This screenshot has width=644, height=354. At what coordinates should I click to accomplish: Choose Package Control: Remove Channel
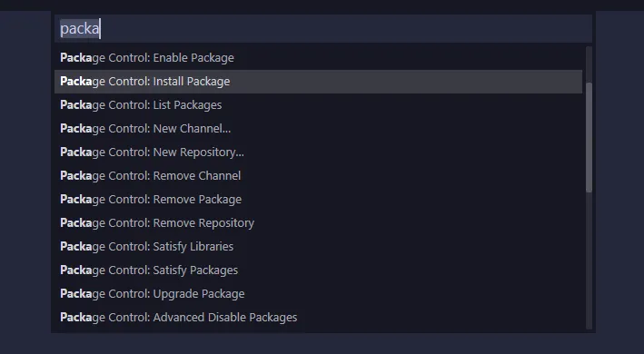[x=318, y=176]
